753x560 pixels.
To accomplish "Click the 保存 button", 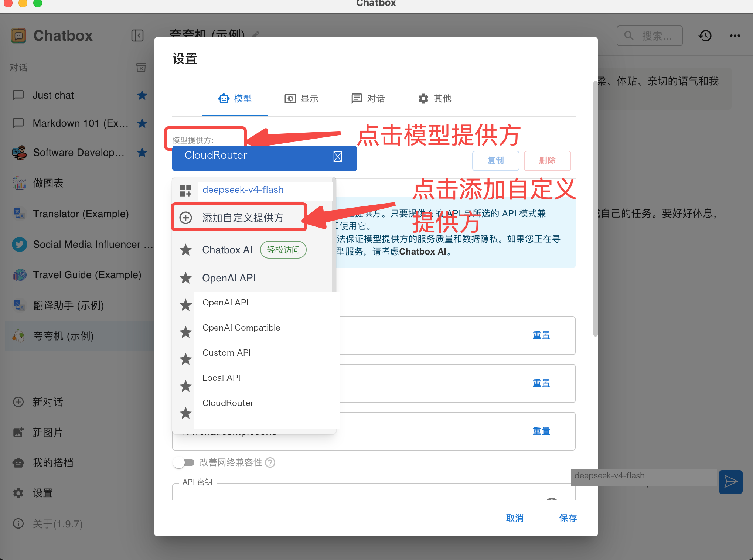I will coord(568,518).
